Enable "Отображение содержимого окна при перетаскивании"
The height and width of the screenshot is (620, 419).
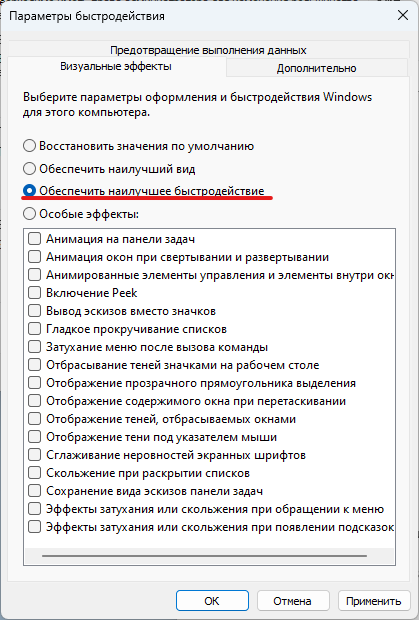(x=34, y=401)
